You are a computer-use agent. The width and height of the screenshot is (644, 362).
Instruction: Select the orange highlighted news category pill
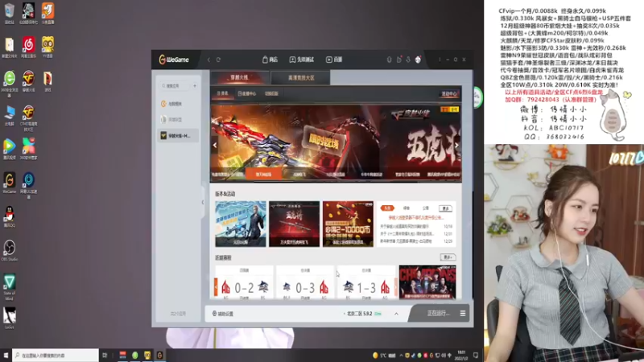coord(387,208)
